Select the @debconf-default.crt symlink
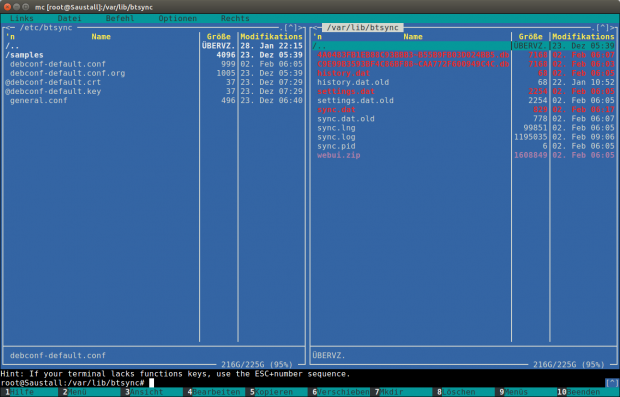The height and width of the screenshot is (397, 620). (x=154, y=82)
